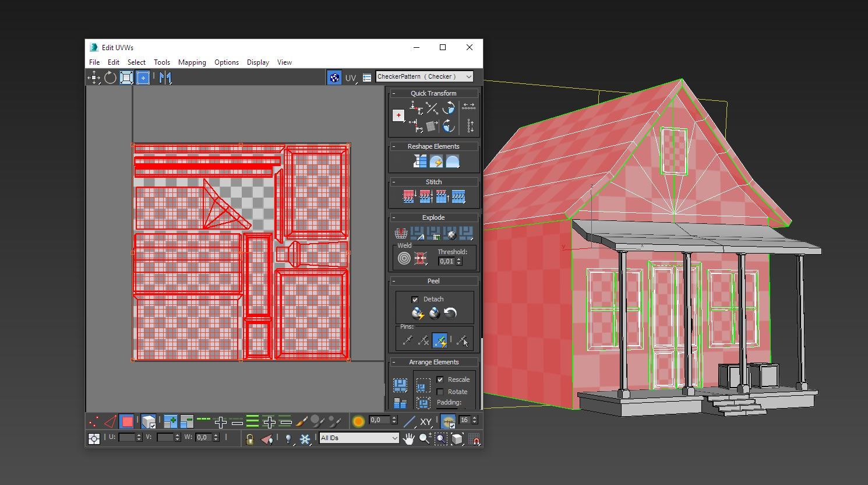Switch to Edge sub-object mode
This screenshot has height=485, width=868.
click(110, 421)
